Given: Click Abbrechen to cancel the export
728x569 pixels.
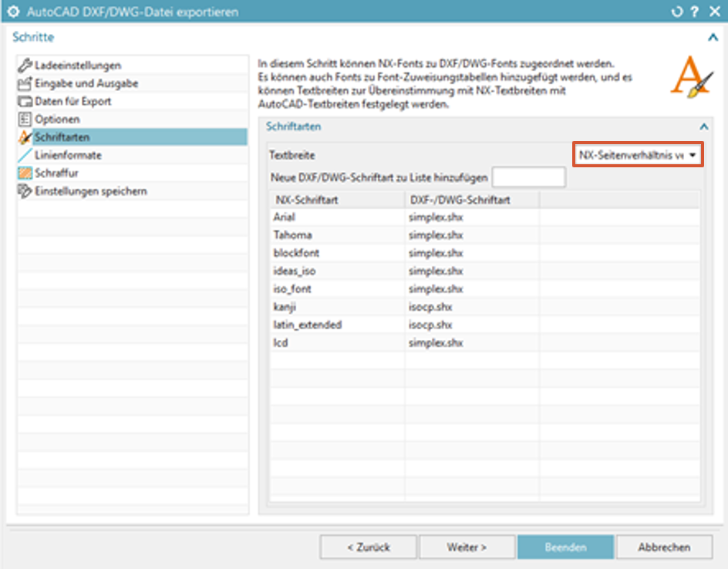Looking at the screenshot, I should (x=663, y=547).
